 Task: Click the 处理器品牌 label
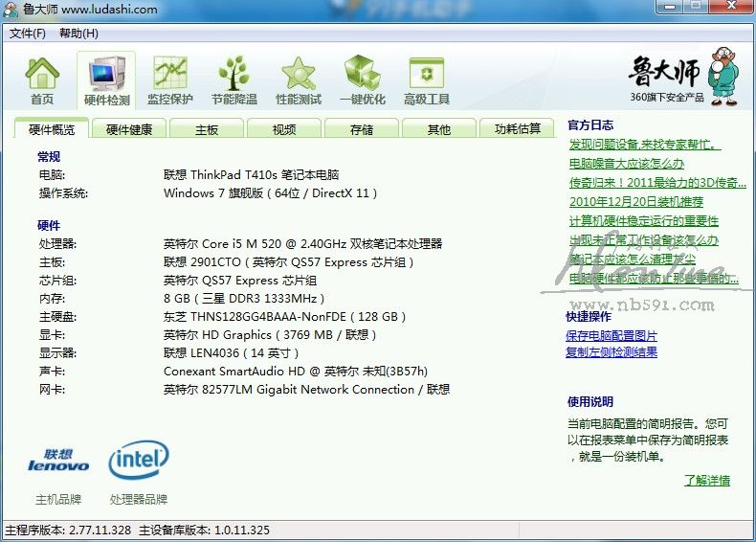(139, 500)
